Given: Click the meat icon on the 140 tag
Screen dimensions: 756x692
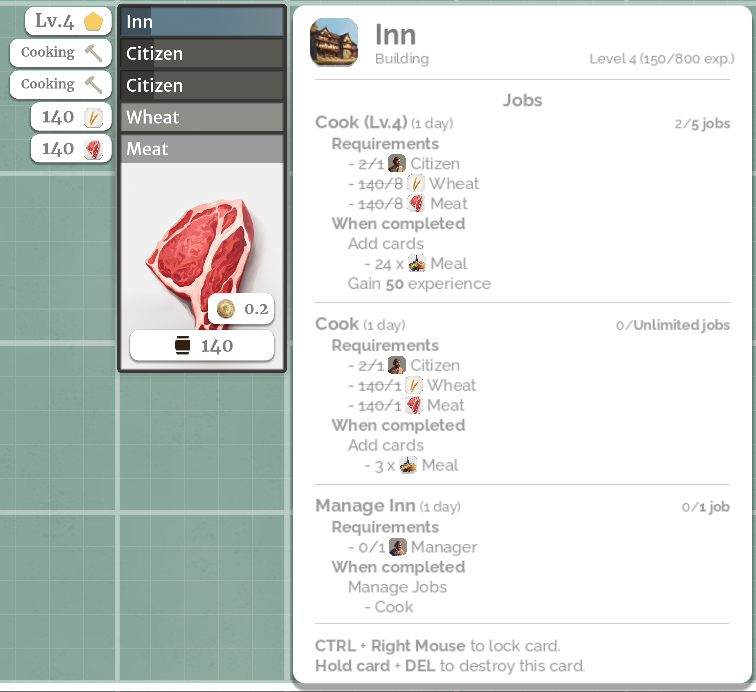Looking at the screenshot, I should click(93, 149).
